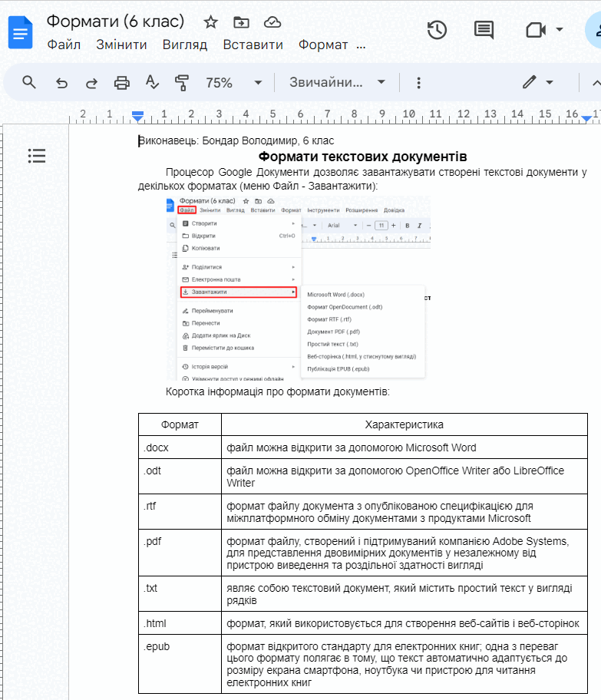Run spelling and grammar check

(152, 83)
